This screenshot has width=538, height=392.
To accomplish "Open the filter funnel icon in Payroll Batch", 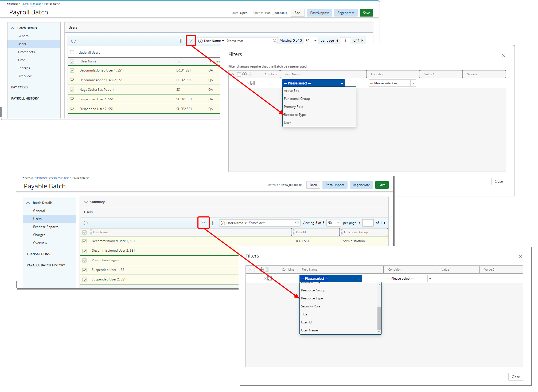I will pyautogui.click(x=191, y=41).
